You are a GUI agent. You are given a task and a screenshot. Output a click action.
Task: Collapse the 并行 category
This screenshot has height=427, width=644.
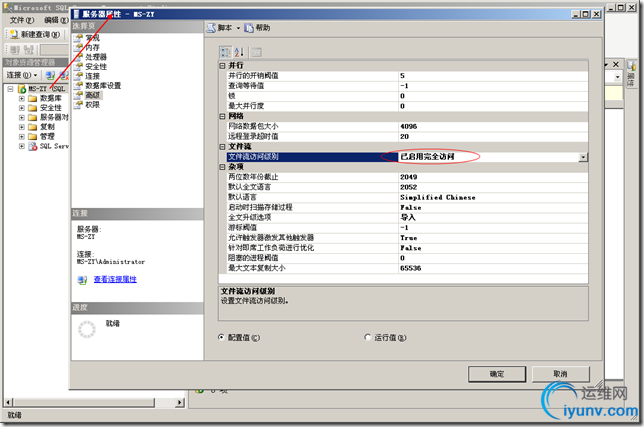(222, 66)
